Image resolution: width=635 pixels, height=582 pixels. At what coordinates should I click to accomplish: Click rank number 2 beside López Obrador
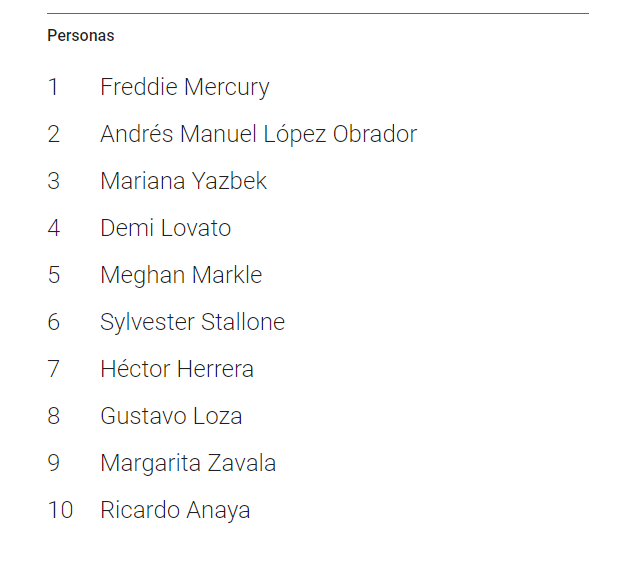(53, 134)
